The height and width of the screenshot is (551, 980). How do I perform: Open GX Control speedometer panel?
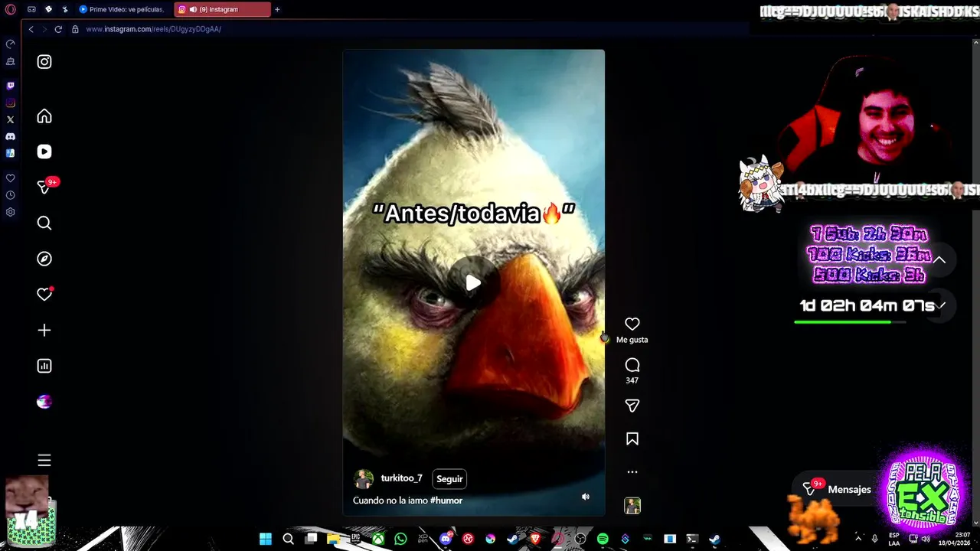click(x=10, y=44)
